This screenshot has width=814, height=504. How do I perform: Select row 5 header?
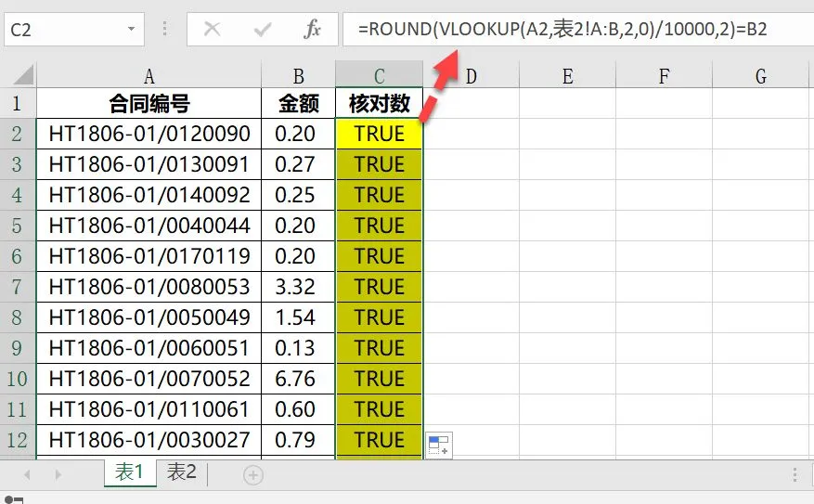[x=18, y=226]
